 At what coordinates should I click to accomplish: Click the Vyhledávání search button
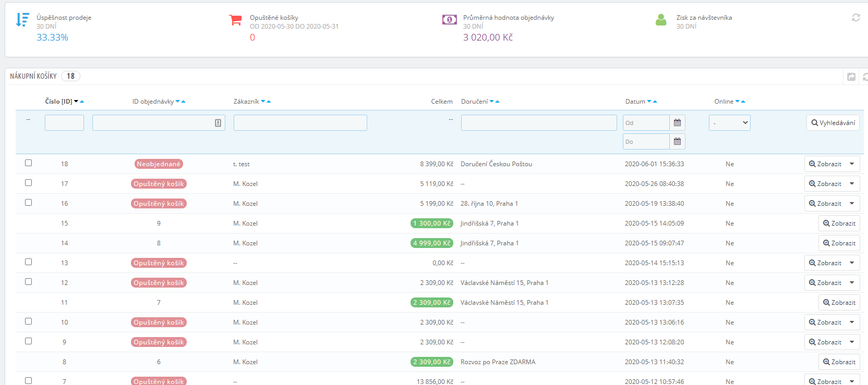click(x=833, y=123)
